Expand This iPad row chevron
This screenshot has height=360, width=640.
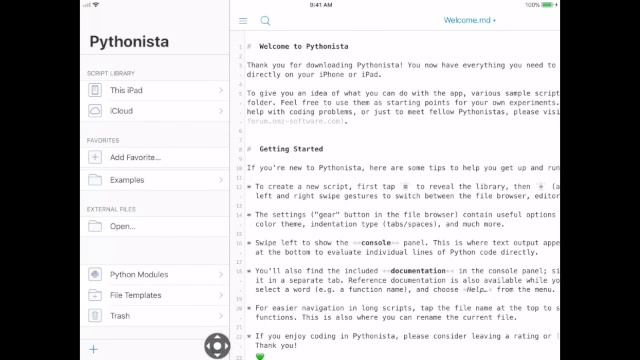pyautogui.click(x=221, y=90)
